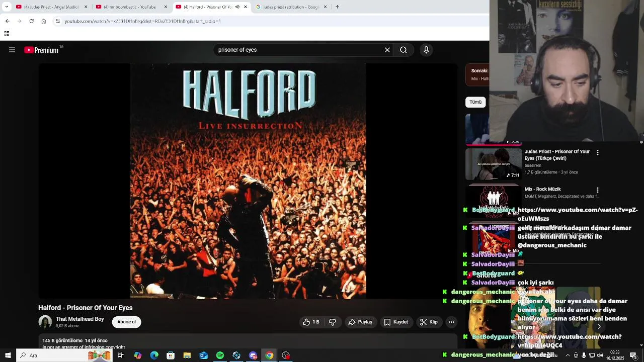The width and height of the screenshot is (644, 362).
Task: Open the apps grid bookmark icon
Action: click(7, 33)
